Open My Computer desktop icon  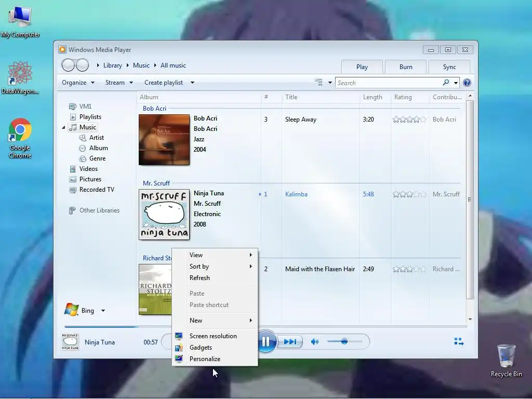pyautogui.click(x=20, y=22)
